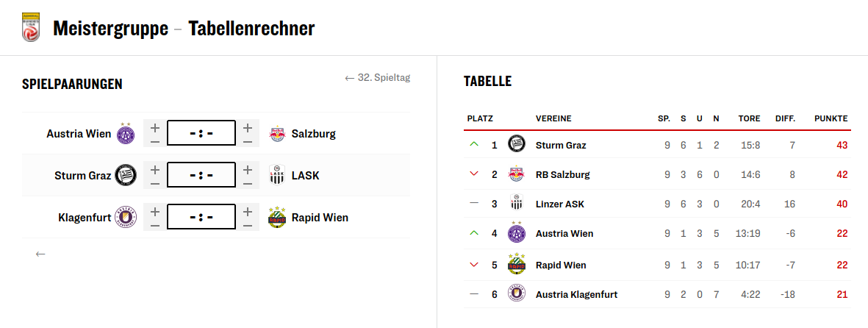Click the Klagenfurt vs Rapid Wien score field
Viewport: 868px width, 328px height.
tap(201, 217)
